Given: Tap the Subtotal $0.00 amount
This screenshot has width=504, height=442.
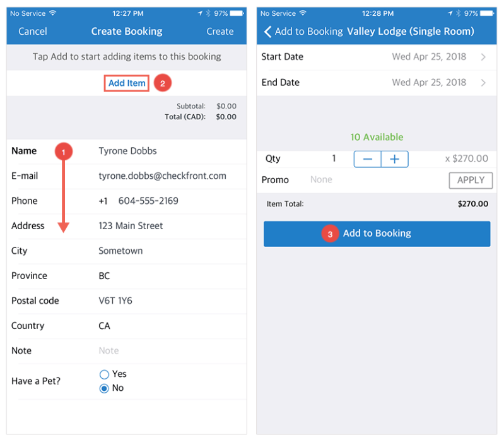Looking at the screenshot, I should 226,106.
